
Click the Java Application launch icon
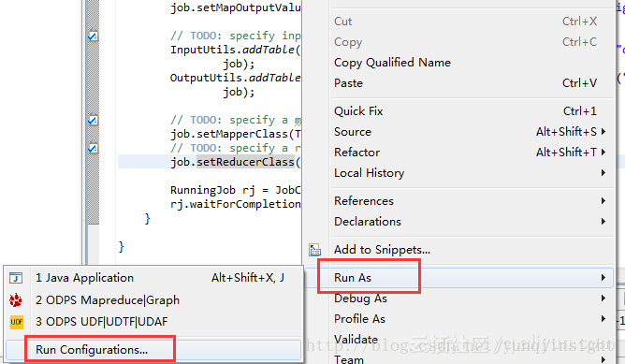point(16,278)
